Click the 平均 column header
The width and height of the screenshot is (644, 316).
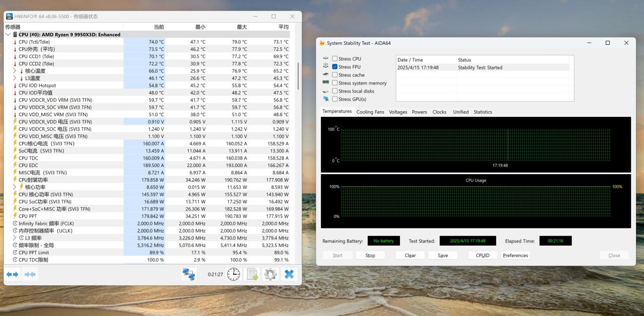point(270,27)
